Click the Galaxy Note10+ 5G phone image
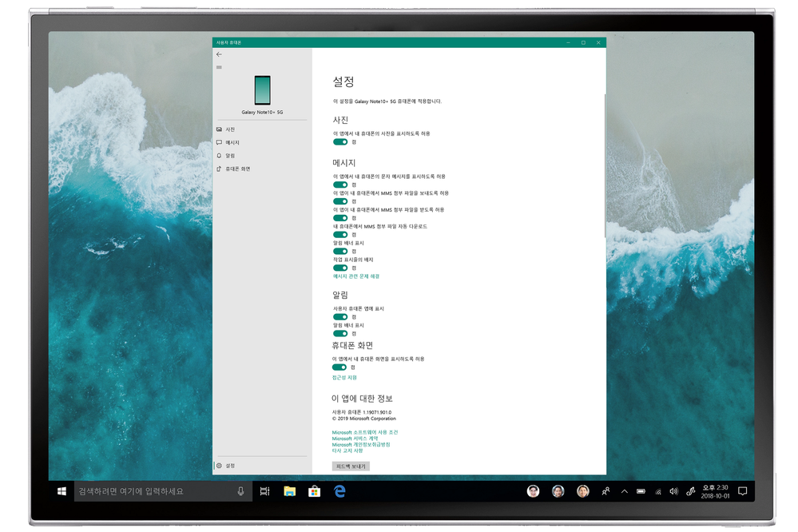Viewport: 798px width, 532px height. 263,90
